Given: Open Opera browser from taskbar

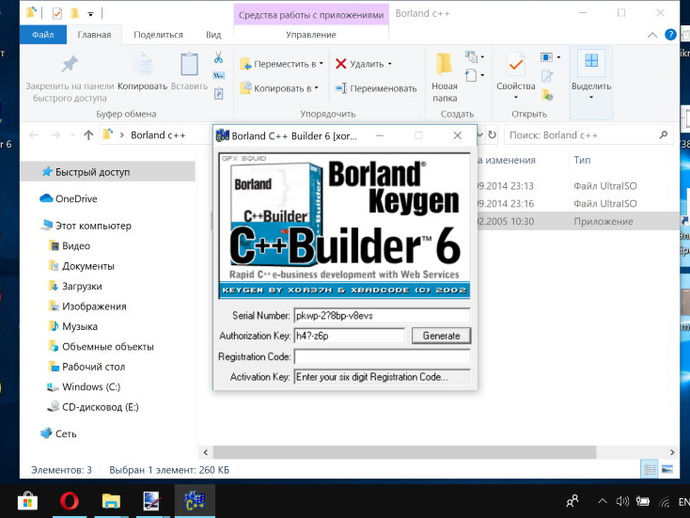Looking at the screenshot, I should [x=69, y=501].
